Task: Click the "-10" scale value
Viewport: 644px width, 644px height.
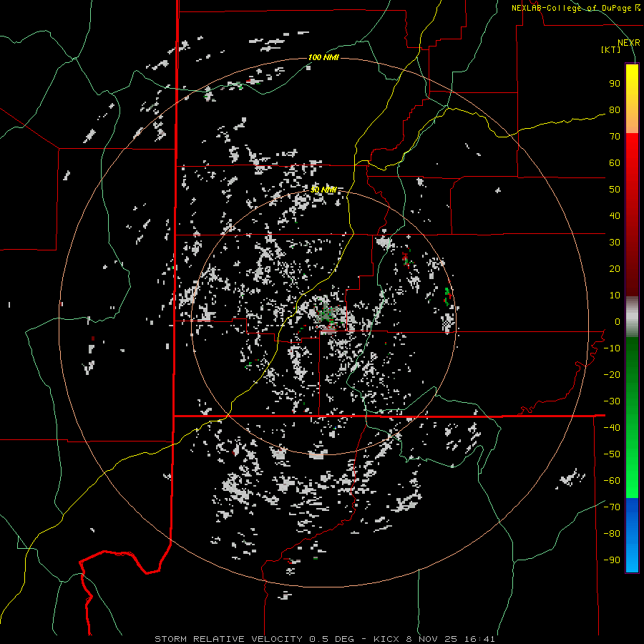Action: click(612, 348)
